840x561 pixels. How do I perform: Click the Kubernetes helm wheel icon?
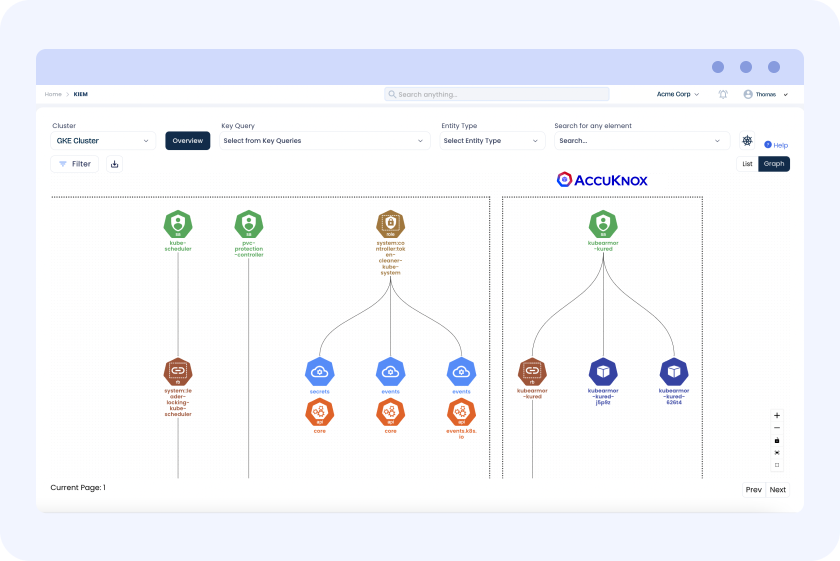(747, 141)
